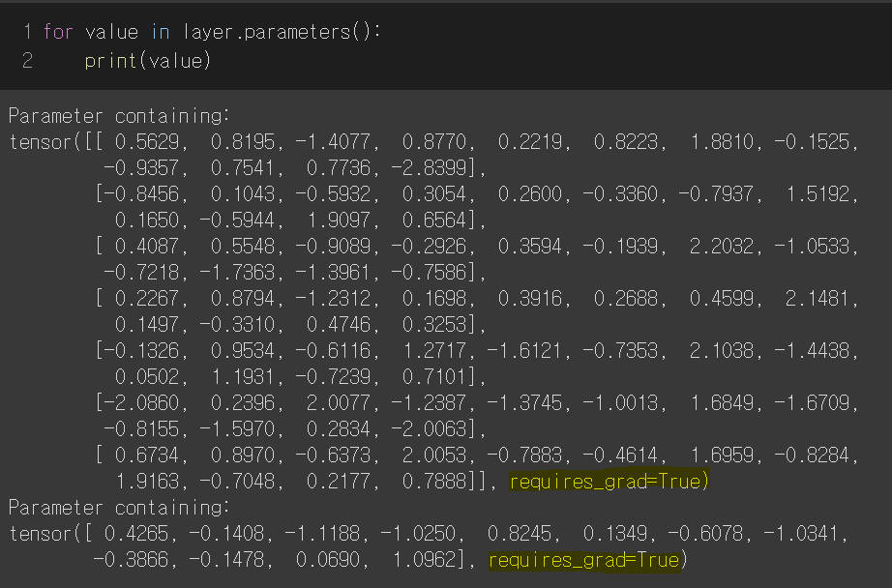Click the tensor value -2.0860
This screenshot has width=892, height=588.
(x=141, y=403)
